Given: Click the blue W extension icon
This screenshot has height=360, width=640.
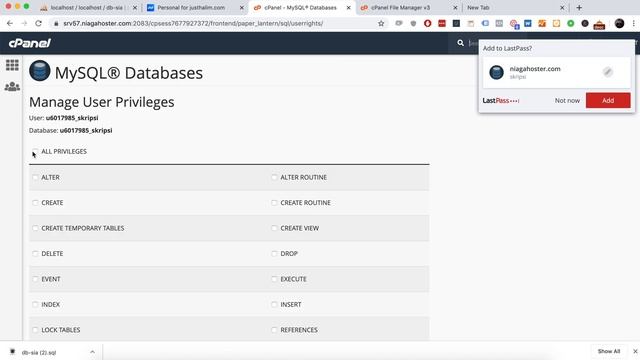Looking at the screenshot, I should click(528, 23).
